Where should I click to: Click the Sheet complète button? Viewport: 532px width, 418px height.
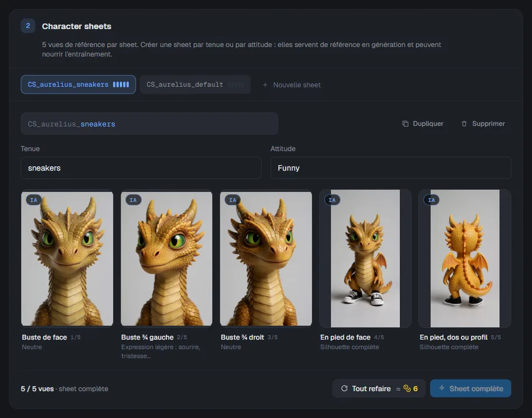(x=470, y=388)
